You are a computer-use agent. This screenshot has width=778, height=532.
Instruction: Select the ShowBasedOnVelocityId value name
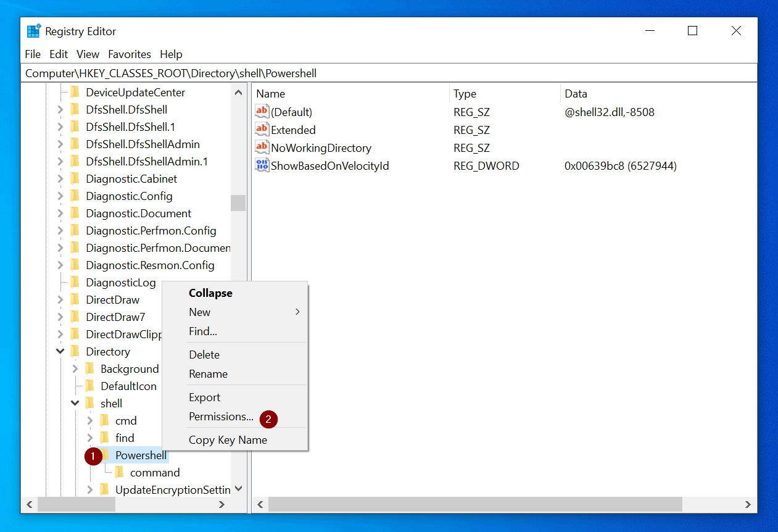point(330,165)
